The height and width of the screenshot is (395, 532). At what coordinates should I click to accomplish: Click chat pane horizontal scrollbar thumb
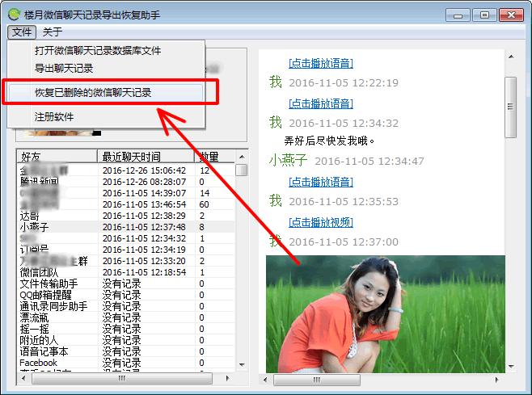(317, 380)
